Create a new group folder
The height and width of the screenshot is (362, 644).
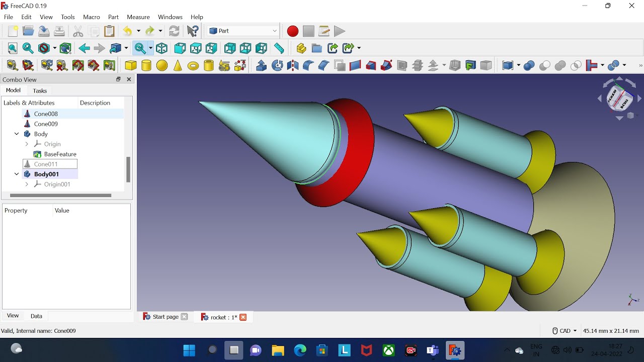point(316,48)
